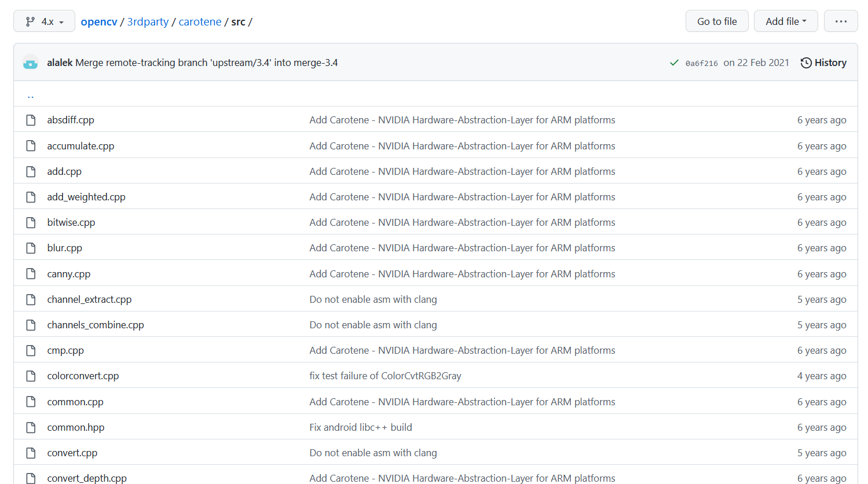The height and width of the screenshot is (484, 868).
Task: Open commit hash 0a6f216
Action: pyautogui.click(x=701, y=63)
